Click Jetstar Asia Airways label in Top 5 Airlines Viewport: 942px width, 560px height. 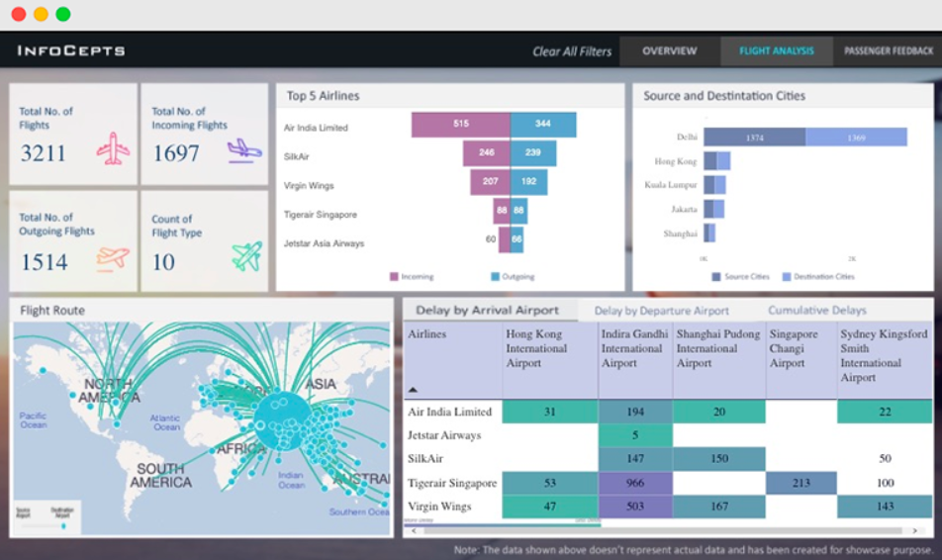click(324, 243)
